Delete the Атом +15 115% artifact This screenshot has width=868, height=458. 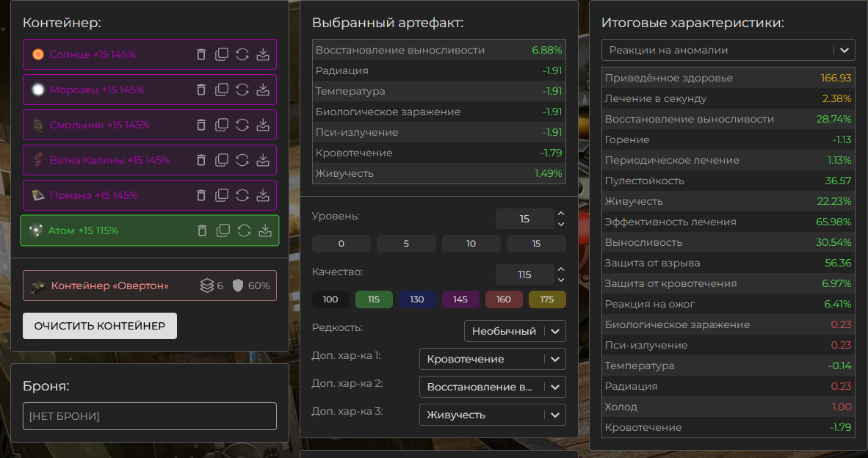point(203,230)
